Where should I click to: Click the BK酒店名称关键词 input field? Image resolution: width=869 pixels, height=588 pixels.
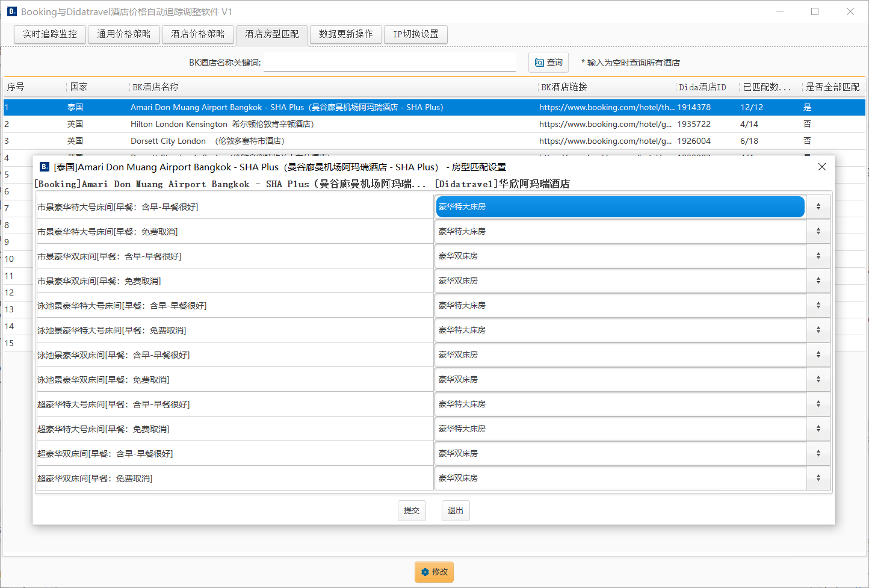click(x=390, y=62)
